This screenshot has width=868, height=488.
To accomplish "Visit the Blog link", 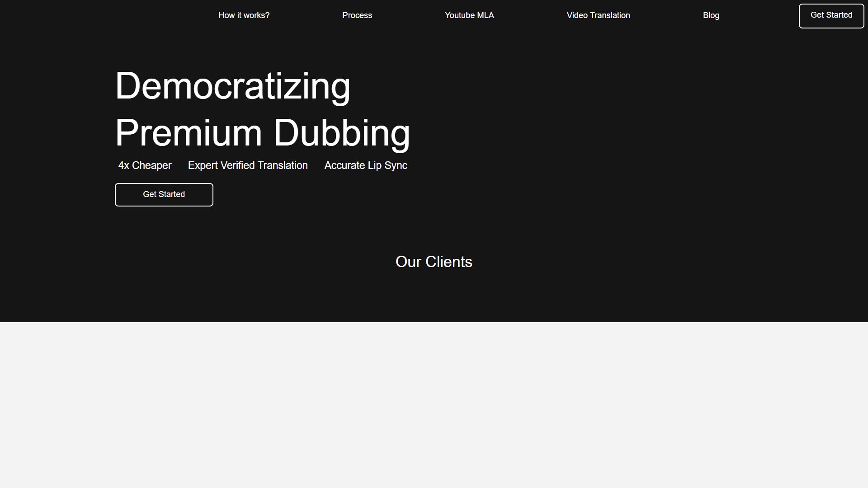I will (x=711, y=15).
